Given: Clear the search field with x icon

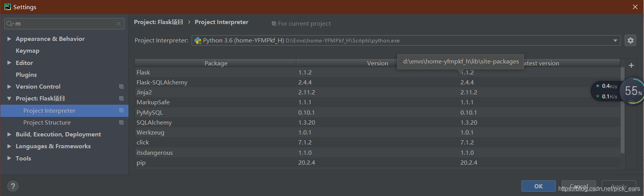Looking at the screenshot, I should (x=119, y=24).
